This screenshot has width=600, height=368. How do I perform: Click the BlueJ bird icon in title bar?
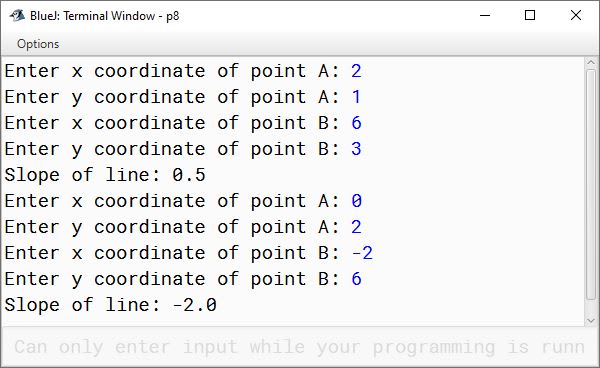coord(17,16)
